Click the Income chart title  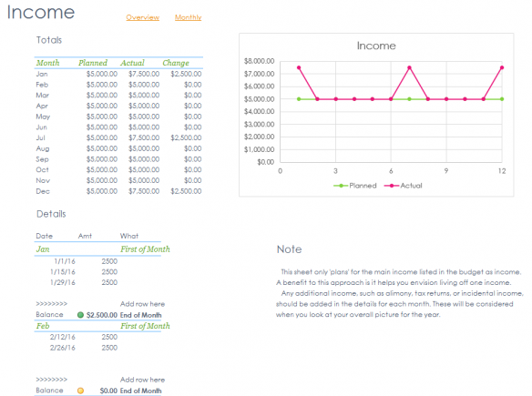pos(376,46)
